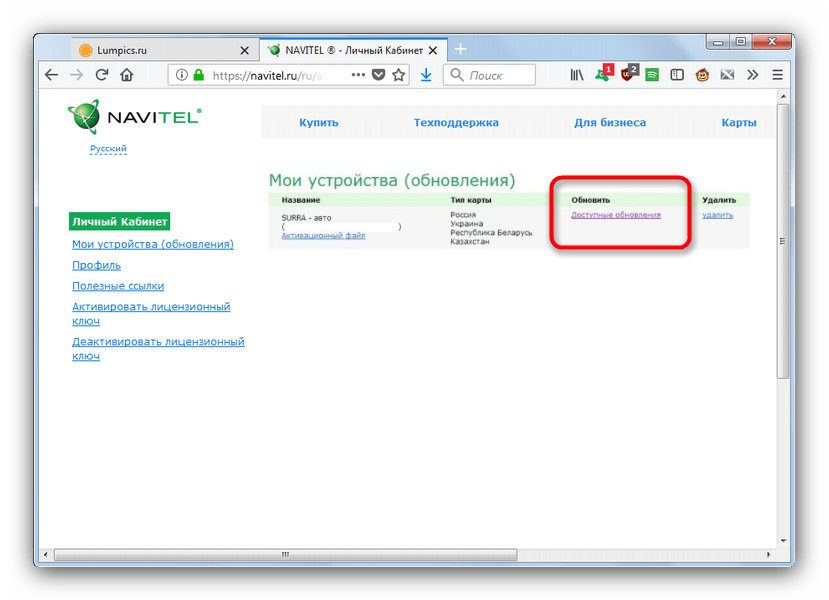
Task: Open a new browser tab with plus button
Action: coord(460,49)
